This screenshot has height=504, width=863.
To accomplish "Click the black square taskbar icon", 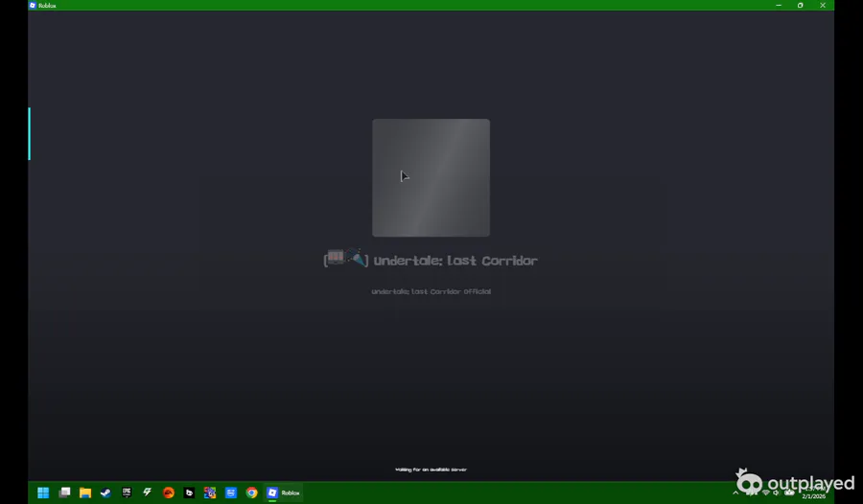I will tap(189, 493).
